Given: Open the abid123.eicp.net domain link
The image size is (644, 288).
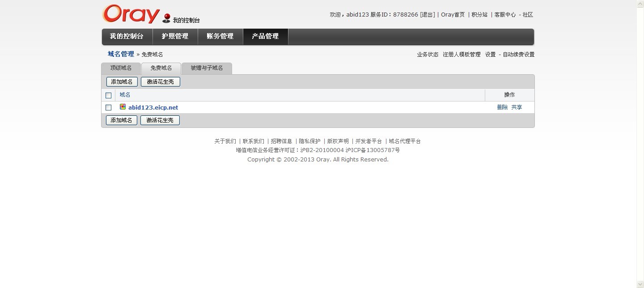Looking at the screenshot, I should tap(153, 107).
